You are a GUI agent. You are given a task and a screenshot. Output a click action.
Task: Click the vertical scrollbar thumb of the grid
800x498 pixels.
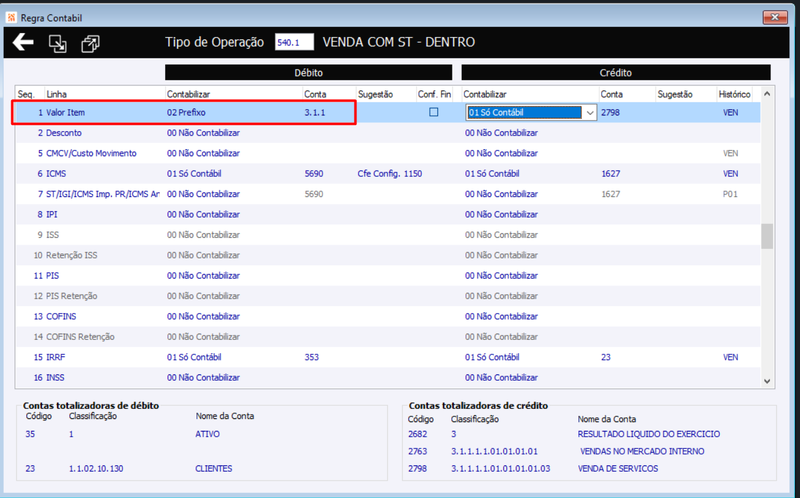pyautogui.click(x=766, y=236)
